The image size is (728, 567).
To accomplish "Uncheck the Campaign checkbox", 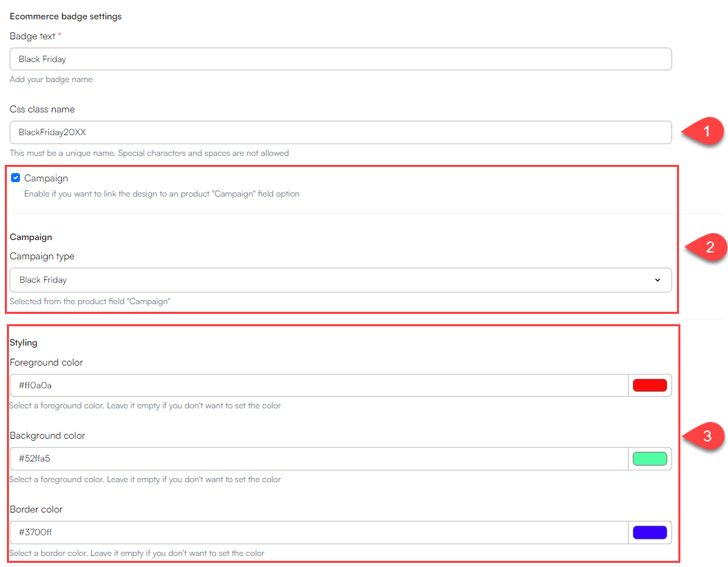I will pos(16,178).
